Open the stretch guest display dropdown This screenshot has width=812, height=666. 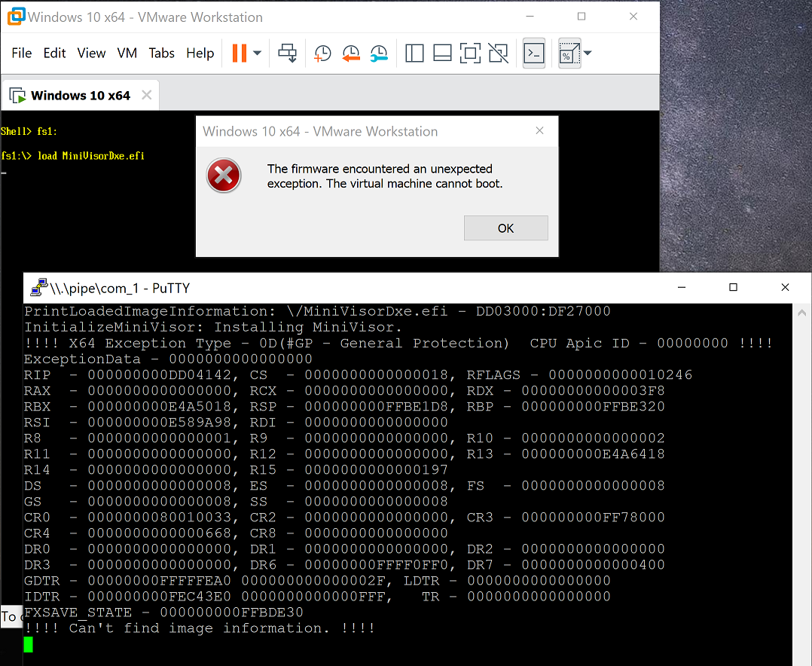586,53
